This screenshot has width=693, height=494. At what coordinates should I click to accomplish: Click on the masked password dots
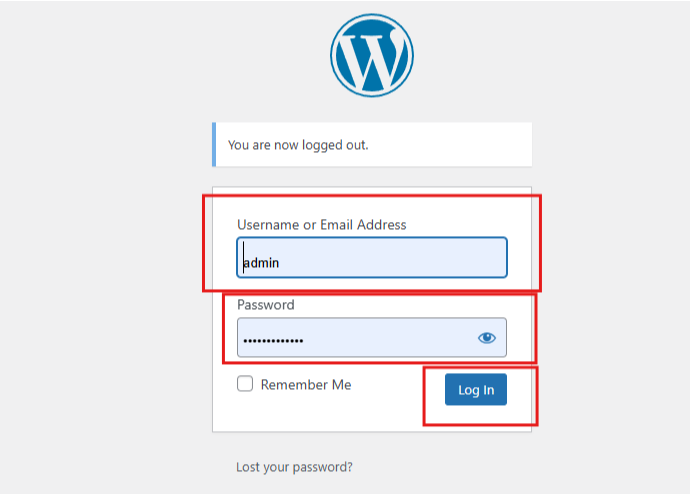click(x=273, y=341)
